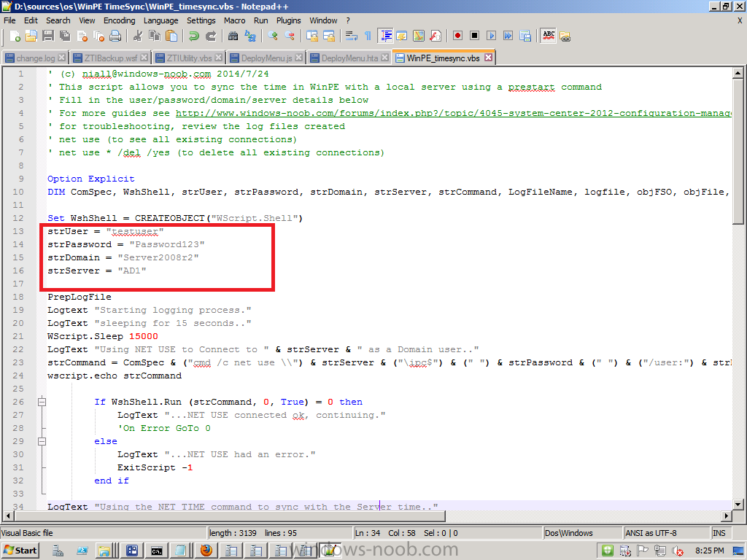747x560 pixels.
Task: Click the vertical scrollbar down arrow
Action: (738, 505)
